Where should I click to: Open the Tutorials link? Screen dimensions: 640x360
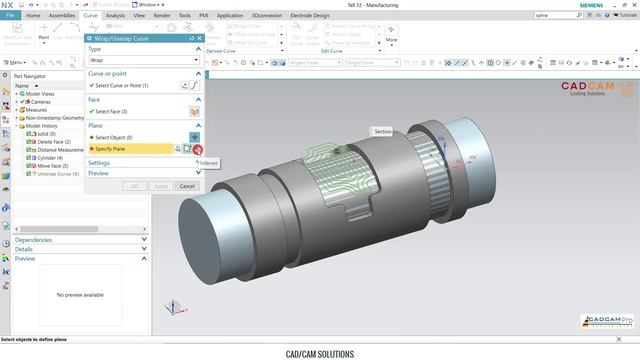[625, 15]
